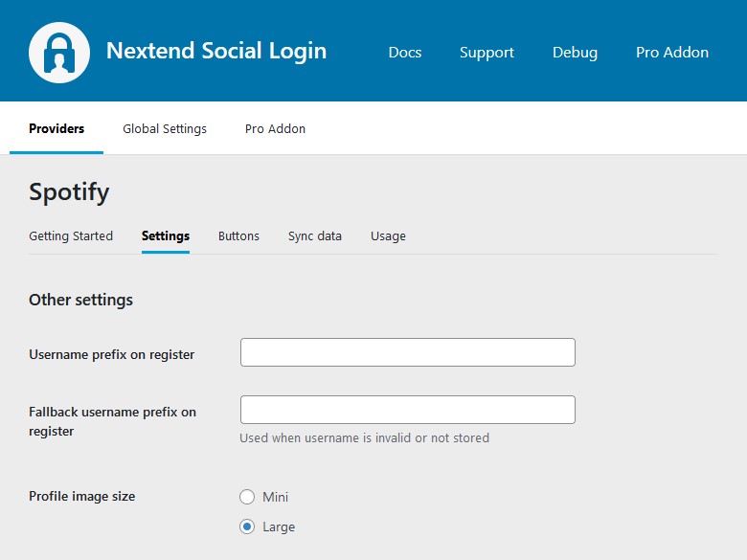Image resolution: width=747 pixels, height=560 pixels.
Task: Click the Mini radio label text
Action: point(276,497)
